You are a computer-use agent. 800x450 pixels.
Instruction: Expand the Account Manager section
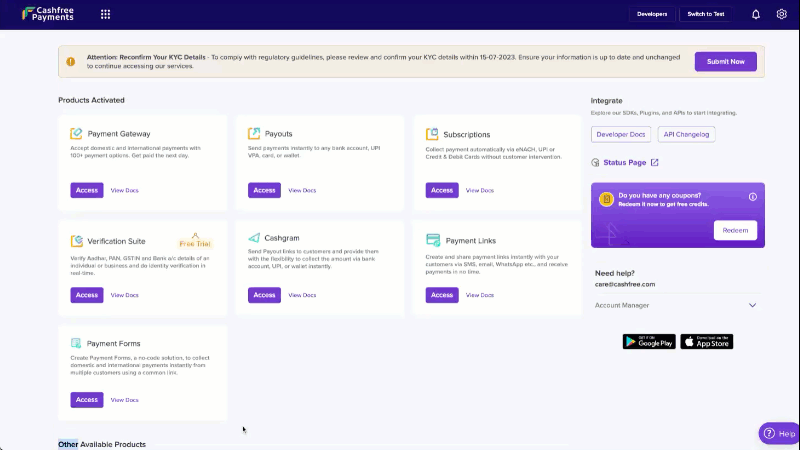[676, 305]
